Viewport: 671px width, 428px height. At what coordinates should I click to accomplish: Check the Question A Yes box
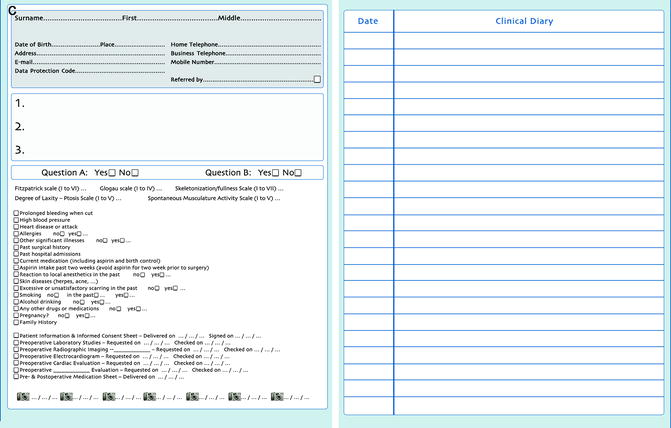[x=112, y=172]
